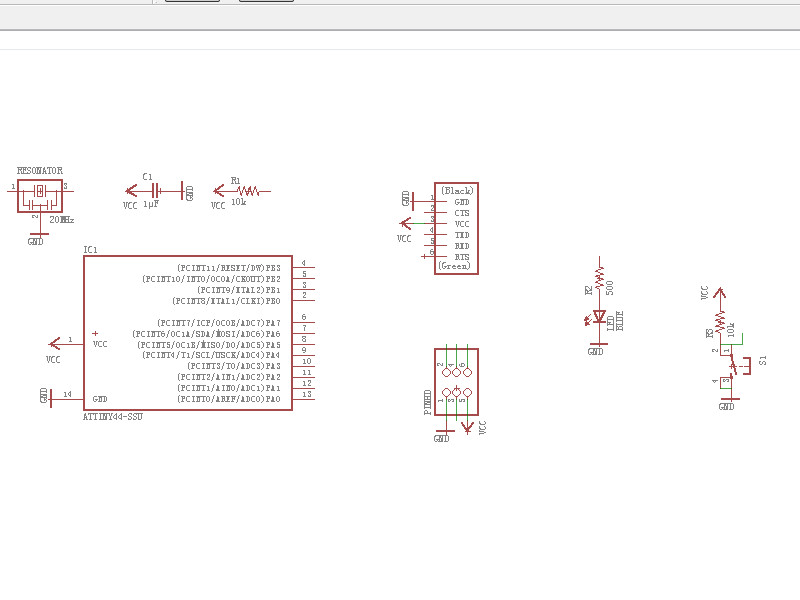Click the (PCINT2/AIN1/ADC2)PA2 pin label
Screen dimensions: 800x600
pos(229,377)
